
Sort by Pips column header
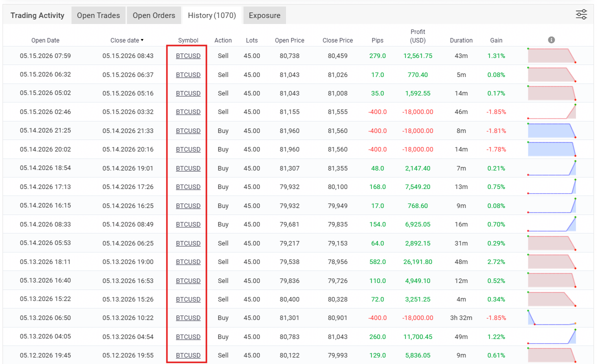click(x=377, y=40)
